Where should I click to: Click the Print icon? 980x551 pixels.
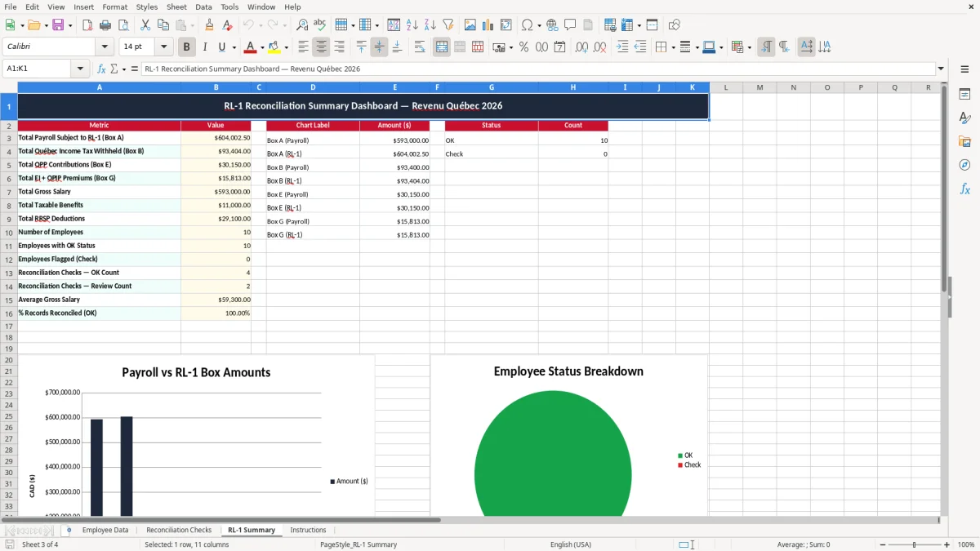[x=105, y=25]
